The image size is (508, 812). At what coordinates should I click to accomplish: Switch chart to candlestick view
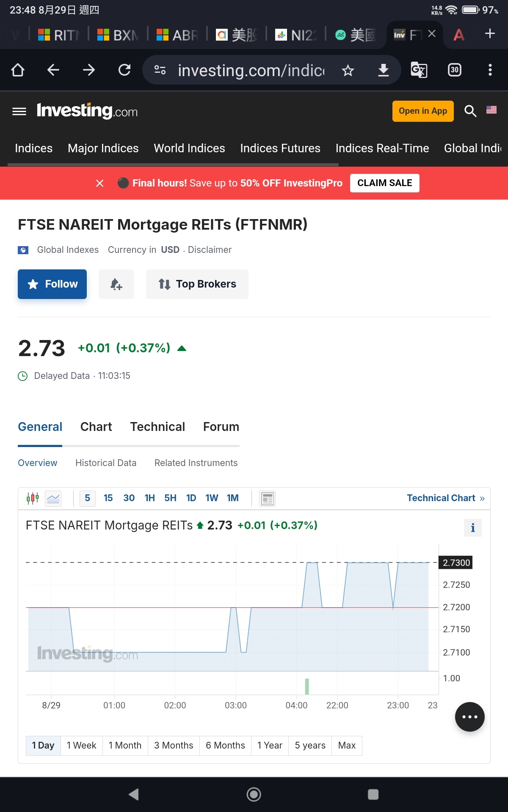point(33,498)
